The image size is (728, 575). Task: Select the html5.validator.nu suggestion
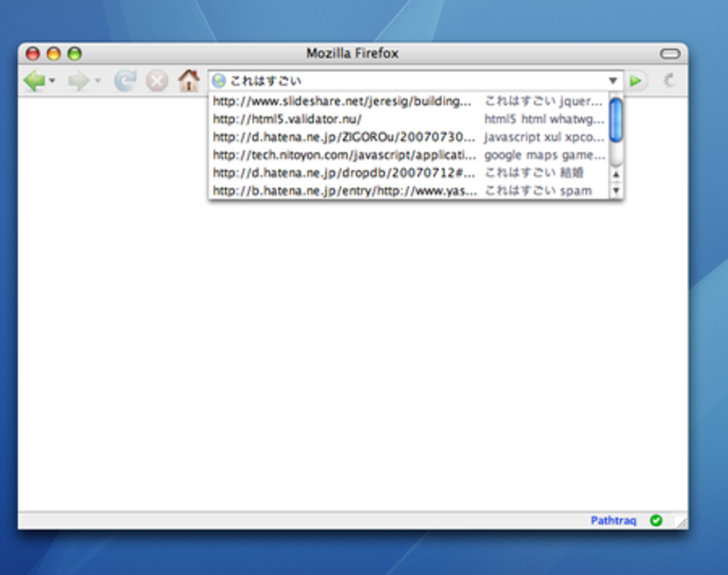(409, 119)
